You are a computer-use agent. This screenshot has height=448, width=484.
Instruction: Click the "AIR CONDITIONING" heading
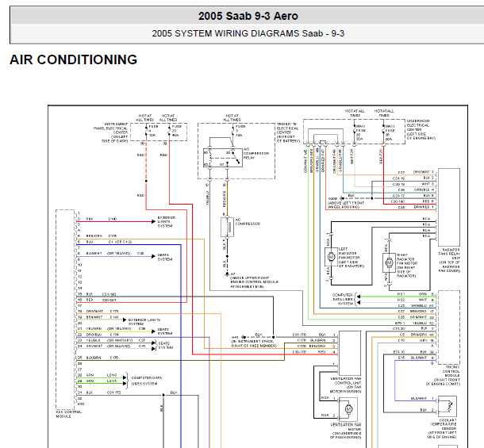pos(74,59)
